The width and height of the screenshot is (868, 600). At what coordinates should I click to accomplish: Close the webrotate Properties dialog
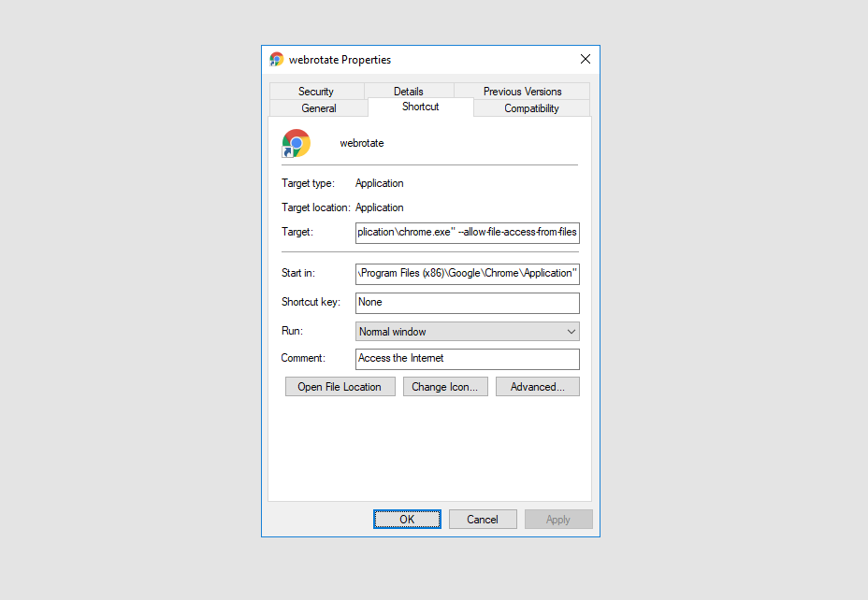586,59
